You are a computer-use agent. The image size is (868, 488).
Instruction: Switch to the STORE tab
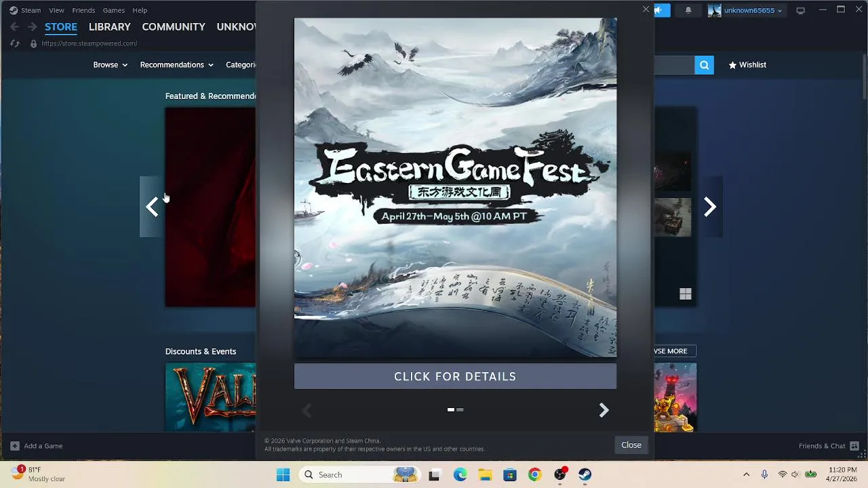tap(61, 27)
